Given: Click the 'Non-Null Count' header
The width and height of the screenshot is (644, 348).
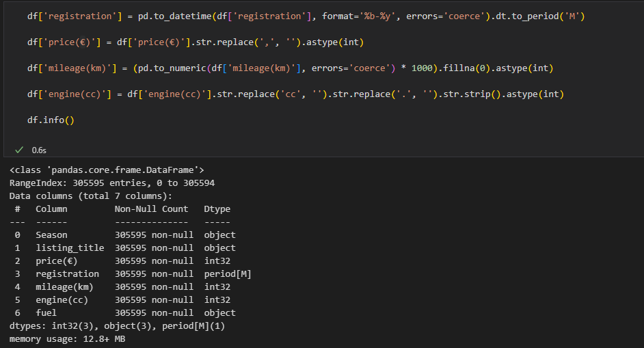Looking at the screenshot, I should pos(151,209).
